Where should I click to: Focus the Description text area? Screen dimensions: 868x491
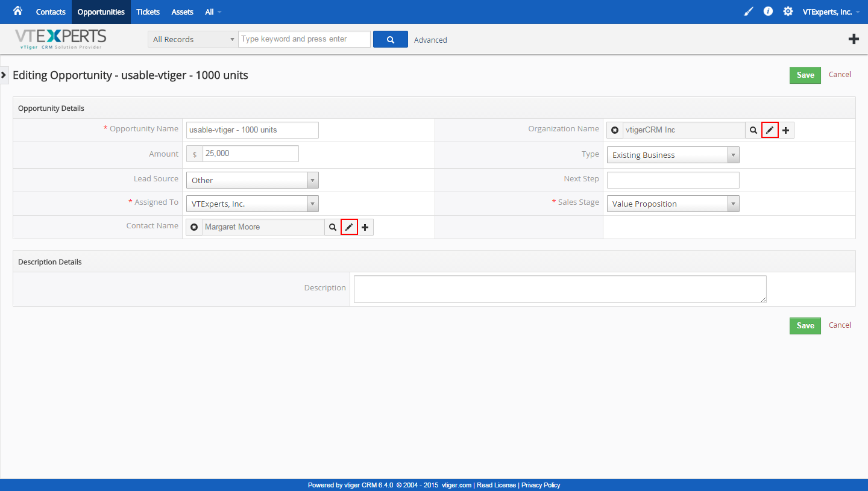(560, 289)
